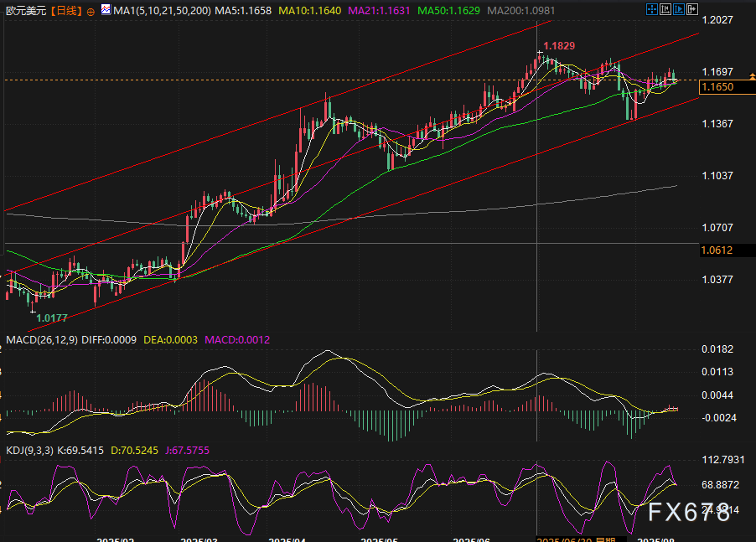
Task: Click the MA indicator chart icon
Action: pyautogui.click(x=105, y=11)
